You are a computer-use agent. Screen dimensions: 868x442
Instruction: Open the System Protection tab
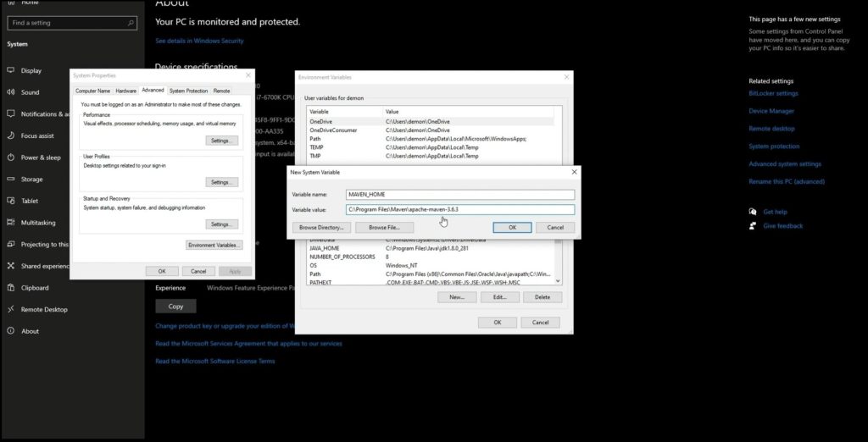(189, 91)
